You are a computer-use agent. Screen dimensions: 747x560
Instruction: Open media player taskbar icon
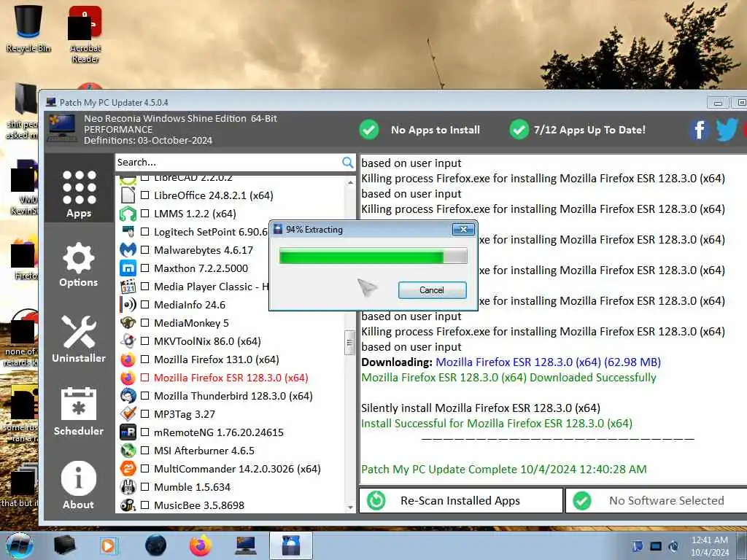tap(109, 545)
